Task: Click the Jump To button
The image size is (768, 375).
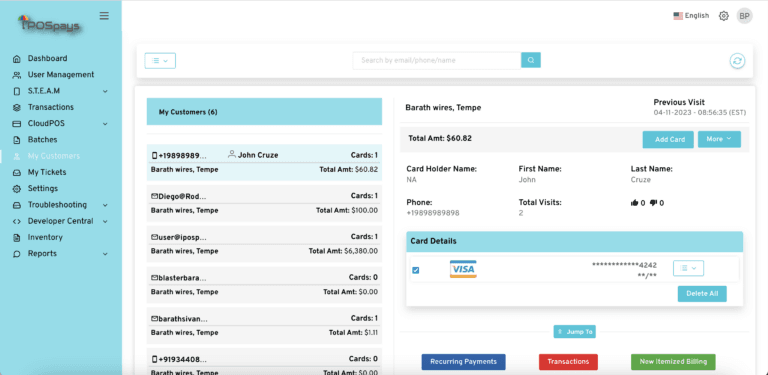Action: [x=575, y=331]
